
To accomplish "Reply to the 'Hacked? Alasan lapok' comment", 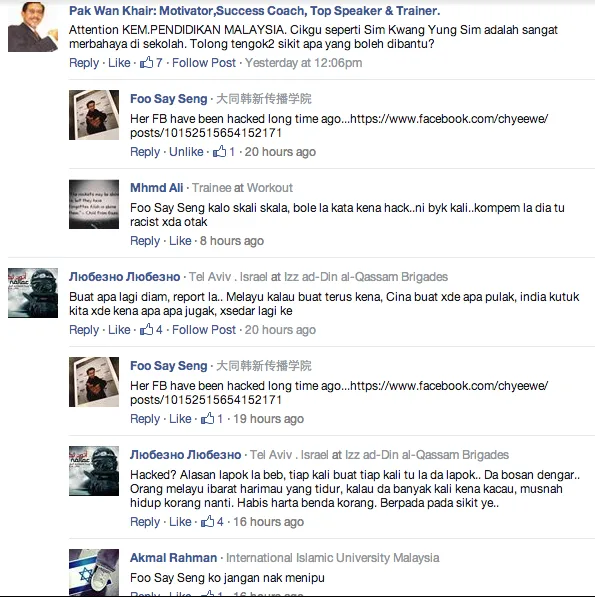I will click(145, 521).
